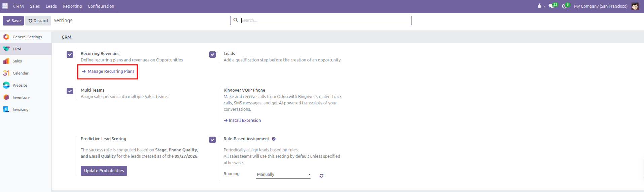Open the company switcher My Company (San Francisco)
Screen dimensions: 644x192
[x=601, y=6]
